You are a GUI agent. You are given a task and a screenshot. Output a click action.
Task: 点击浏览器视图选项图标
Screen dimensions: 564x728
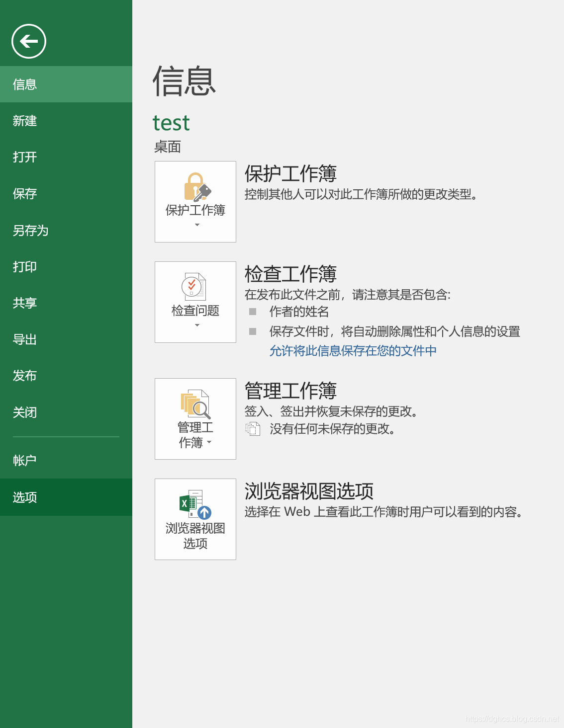[195, 503]
